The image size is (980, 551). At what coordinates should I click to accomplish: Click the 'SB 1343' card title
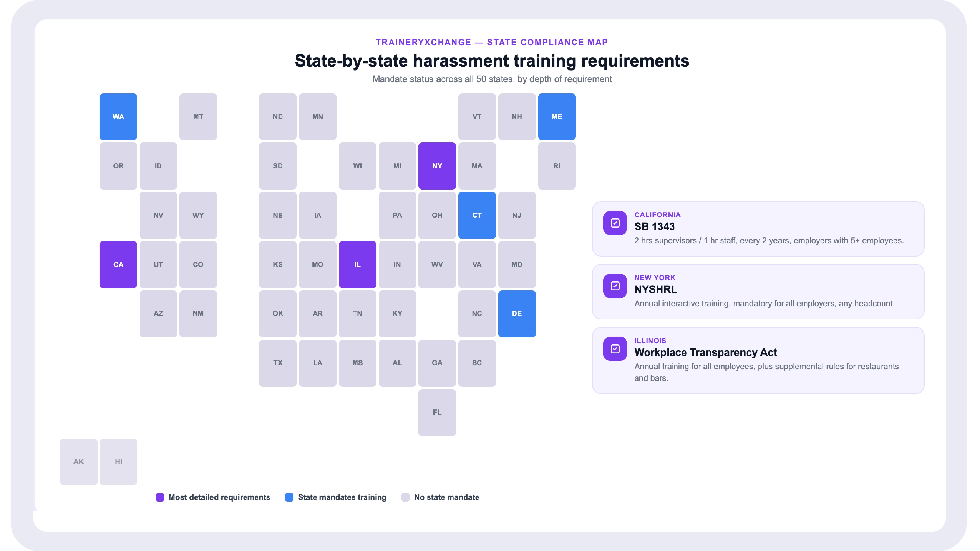click(654, 227)
